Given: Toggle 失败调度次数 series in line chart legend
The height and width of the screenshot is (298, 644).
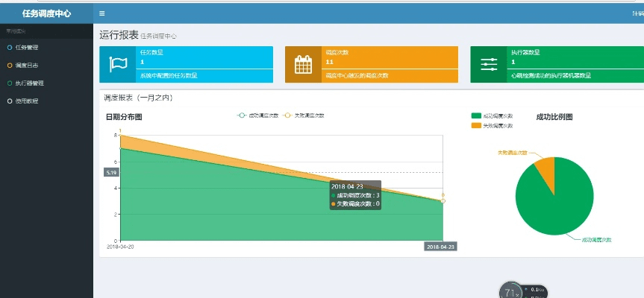Looking at the screenshot, I should pos(304,115).
